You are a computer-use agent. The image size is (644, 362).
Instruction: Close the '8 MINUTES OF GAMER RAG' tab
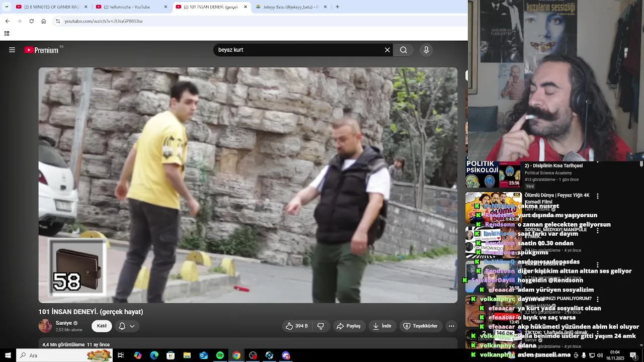pyautogui.click(x=86, y=7)
